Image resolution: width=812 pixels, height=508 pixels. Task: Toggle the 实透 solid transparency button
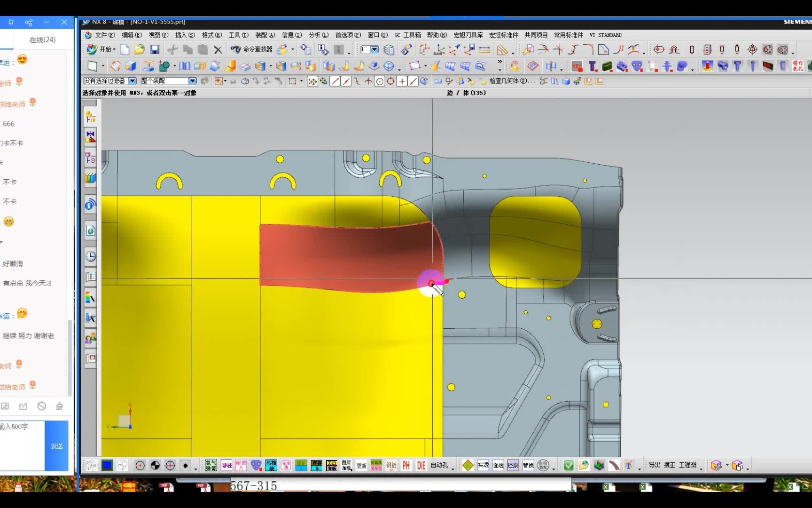tap(483, 465)
